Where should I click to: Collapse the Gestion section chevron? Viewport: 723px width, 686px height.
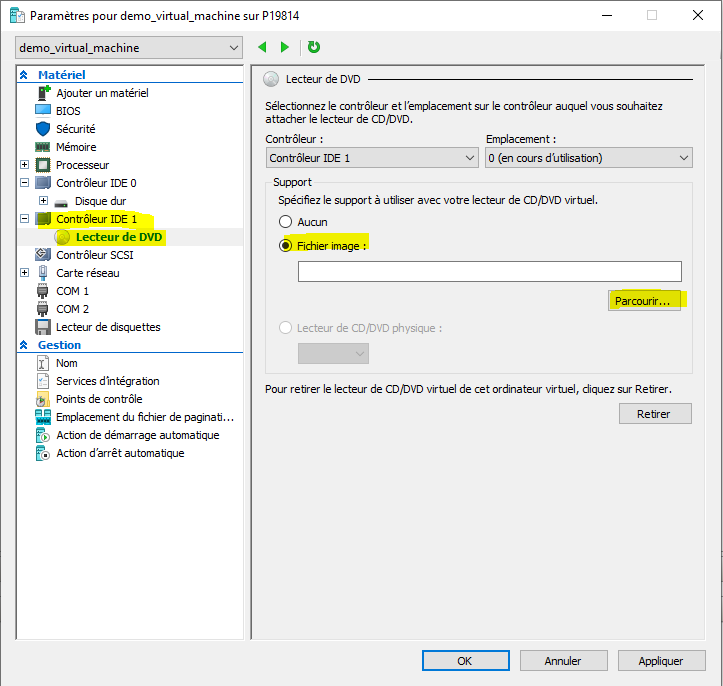[x=24, y=345]
